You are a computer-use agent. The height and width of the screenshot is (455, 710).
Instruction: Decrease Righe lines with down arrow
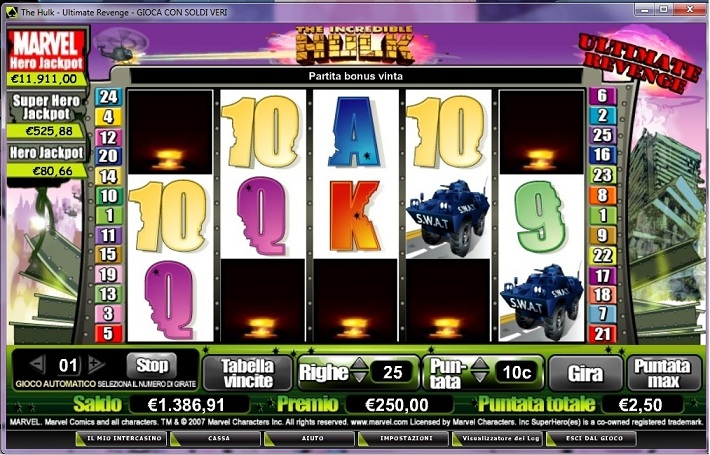(360, 378)
